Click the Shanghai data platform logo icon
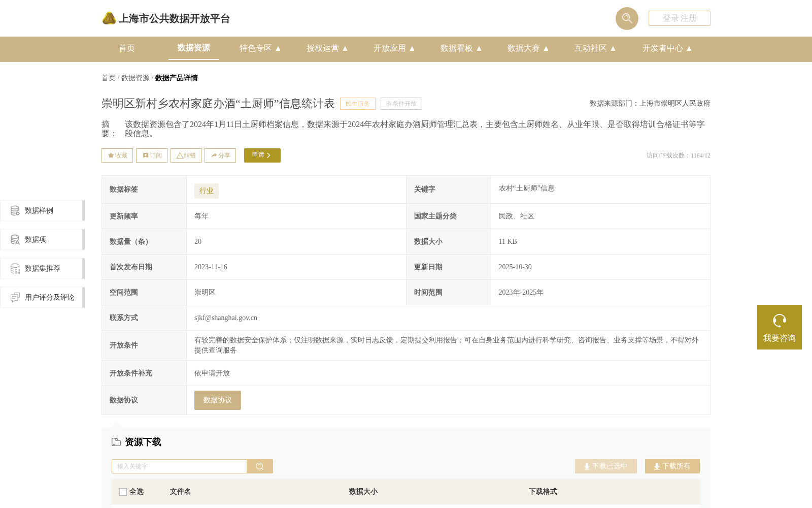This screenshot has width=812, height=508. click(109, 18)
